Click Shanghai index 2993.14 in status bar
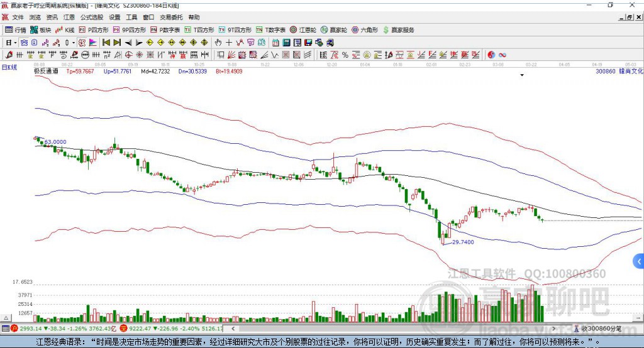This screenshot has width=644, height=348. [31, 329]
